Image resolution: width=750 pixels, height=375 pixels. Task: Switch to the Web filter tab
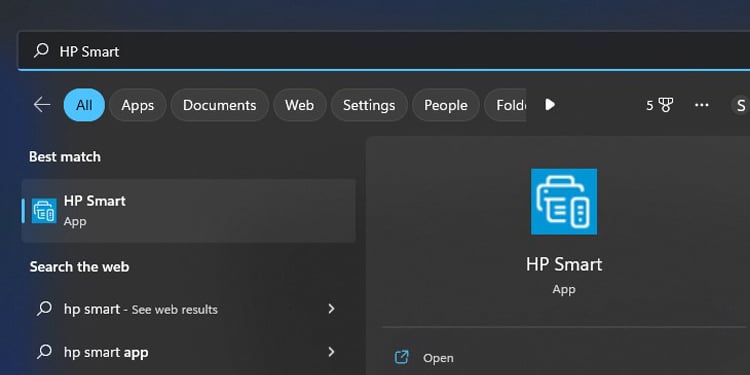(299, 105)
